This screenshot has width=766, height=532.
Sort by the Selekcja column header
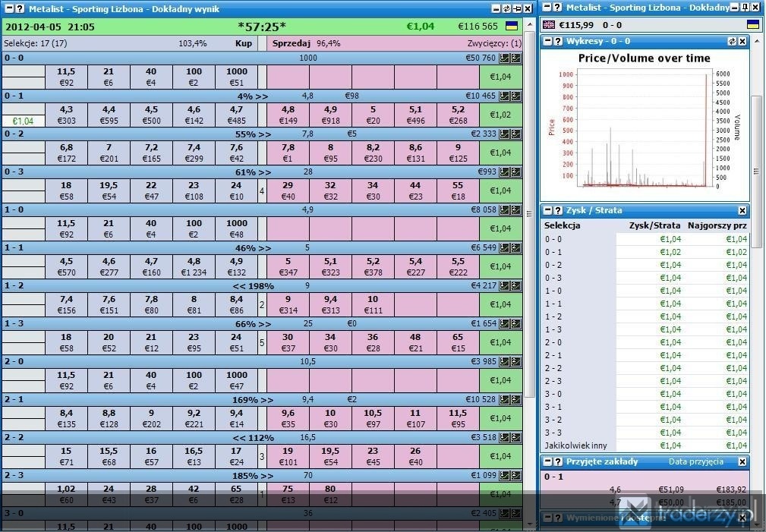[563, 225]
